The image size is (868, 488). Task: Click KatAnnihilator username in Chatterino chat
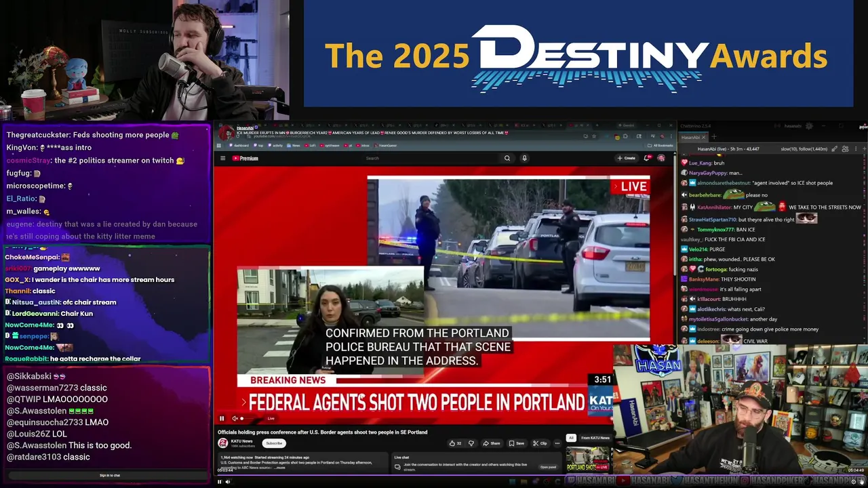click(714, 207)
